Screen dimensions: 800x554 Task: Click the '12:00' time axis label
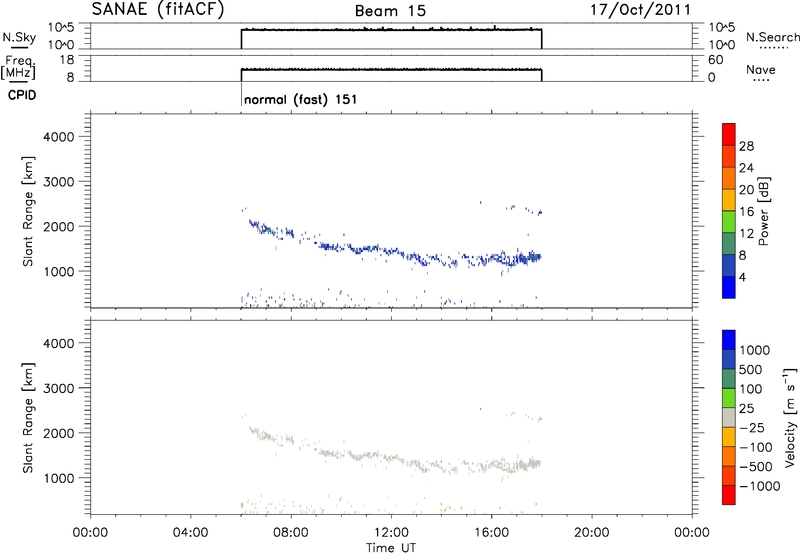point(391,533)
